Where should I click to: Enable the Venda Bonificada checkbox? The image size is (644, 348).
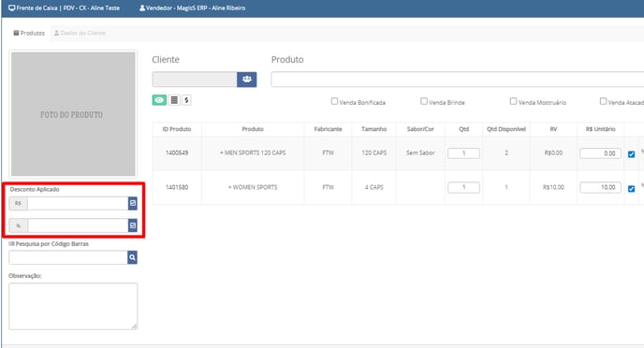(334, 101)
